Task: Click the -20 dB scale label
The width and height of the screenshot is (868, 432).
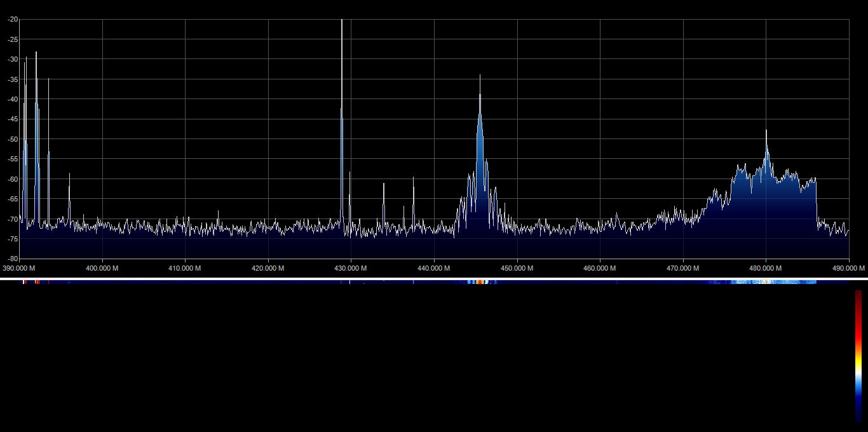Action: [13, 20]
